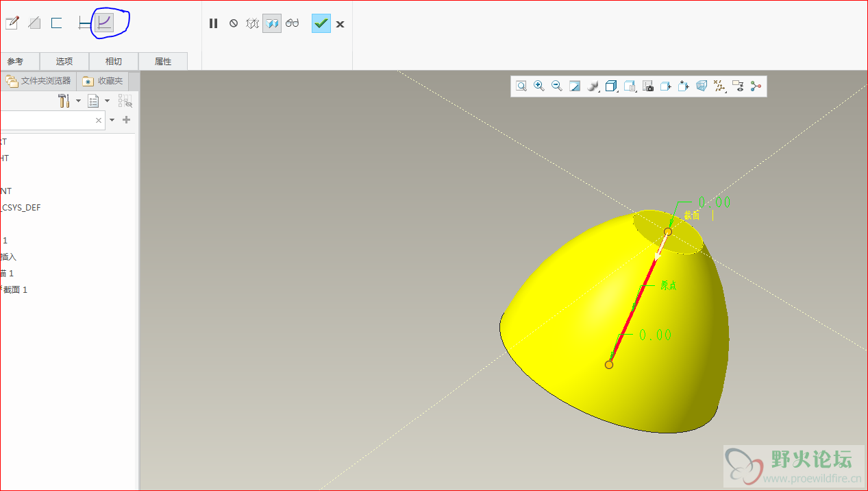
Task: Click the model tree settings hammer icon
Action: 64,101
